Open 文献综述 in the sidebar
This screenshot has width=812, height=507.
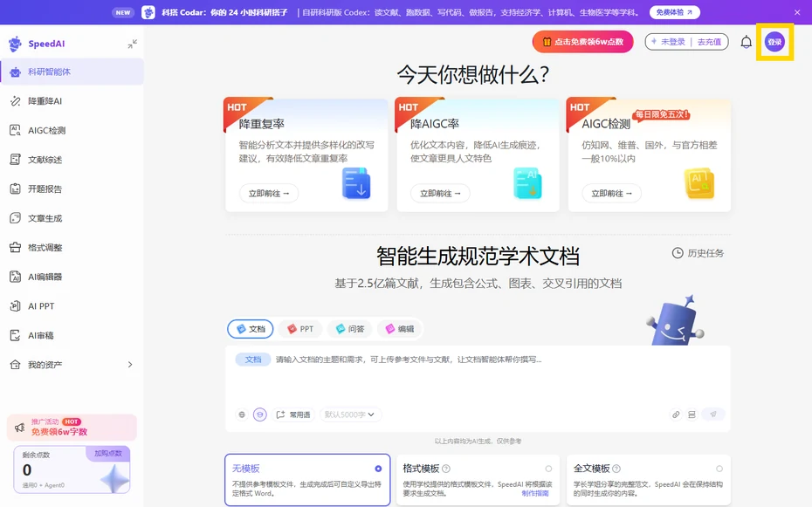72,160
